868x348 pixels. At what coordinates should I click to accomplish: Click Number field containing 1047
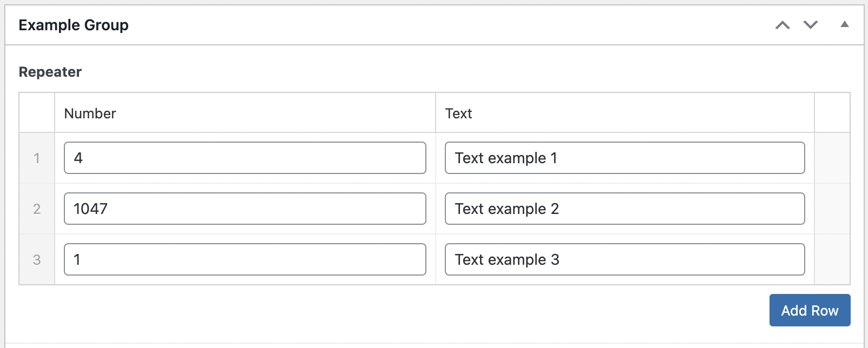pos(245,209)
